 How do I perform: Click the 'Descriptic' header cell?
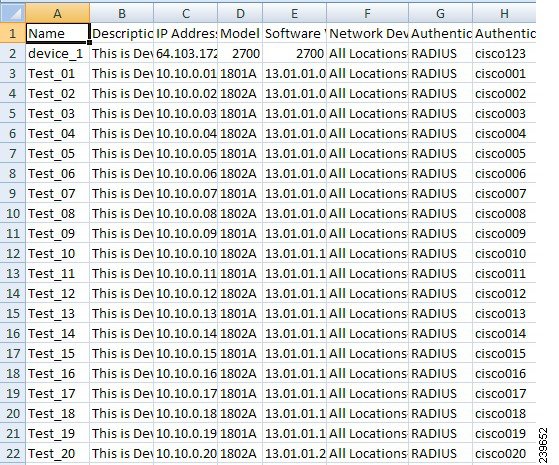tap(122, 33)
